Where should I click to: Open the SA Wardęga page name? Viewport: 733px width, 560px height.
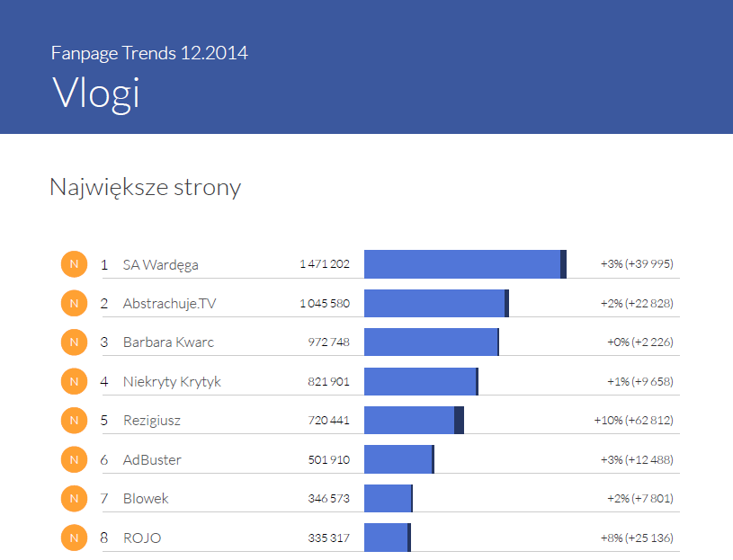point(160,265)
